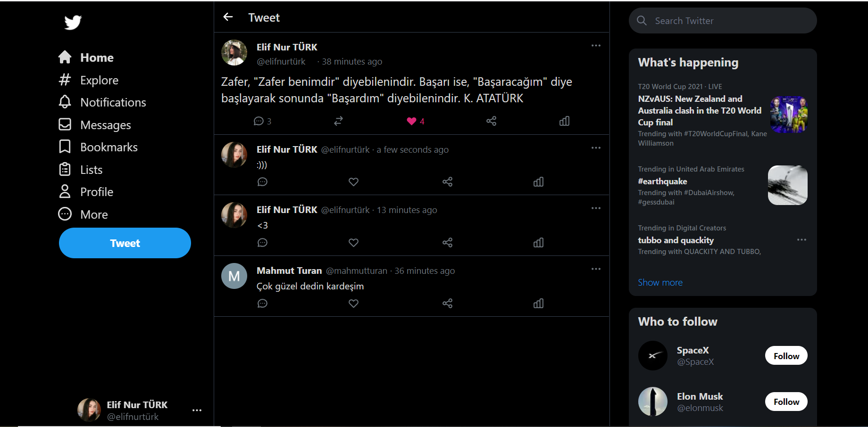868x427 pixels.
Task: Open analytics for the ':)))' reply
Action: point(538,182)
